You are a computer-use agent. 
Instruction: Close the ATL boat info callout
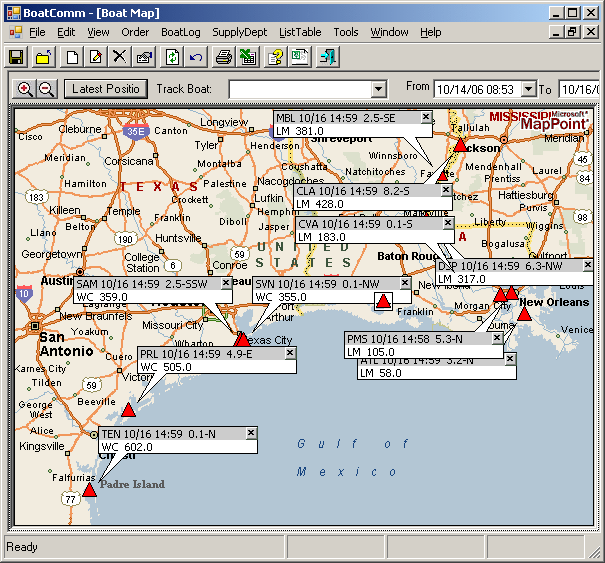tap(510, 359)
